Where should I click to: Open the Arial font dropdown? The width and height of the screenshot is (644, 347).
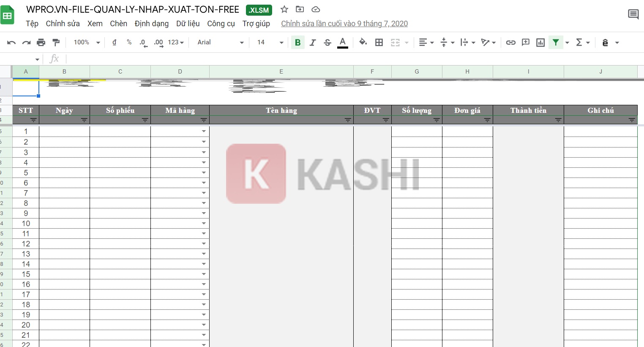220,42
